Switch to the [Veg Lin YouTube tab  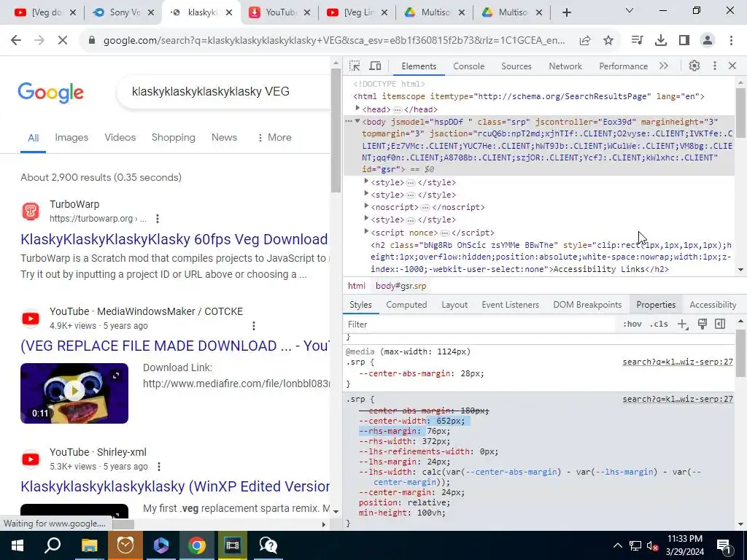[x=357, y=13]
